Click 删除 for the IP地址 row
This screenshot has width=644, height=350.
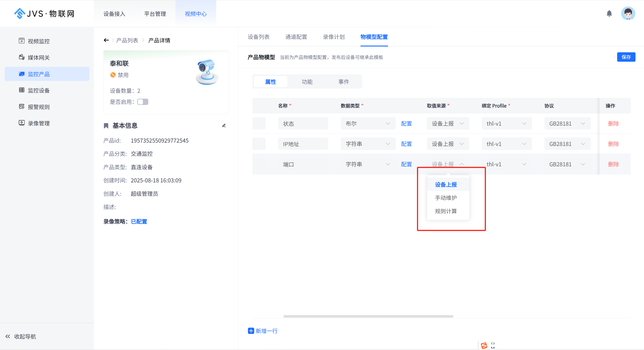pyautogui.click(x=613, y=144)
